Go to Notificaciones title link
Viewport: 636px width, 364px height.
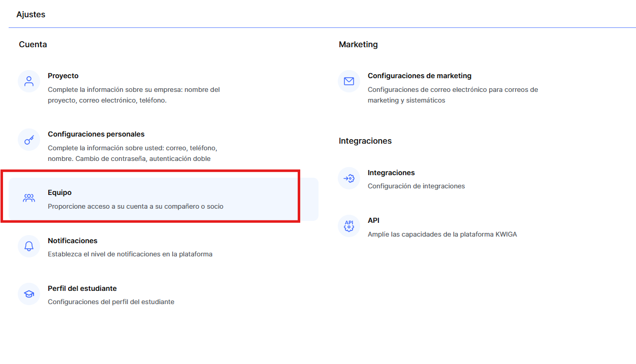[73, 241]
